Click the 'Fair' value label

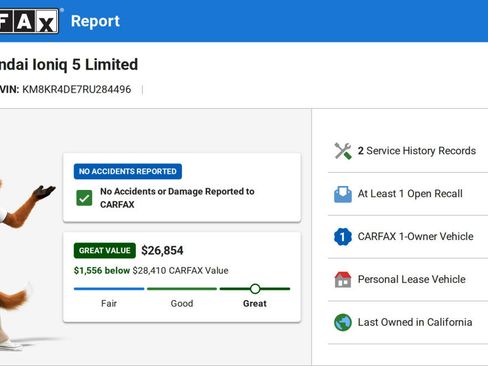click(x=109, y=304)
